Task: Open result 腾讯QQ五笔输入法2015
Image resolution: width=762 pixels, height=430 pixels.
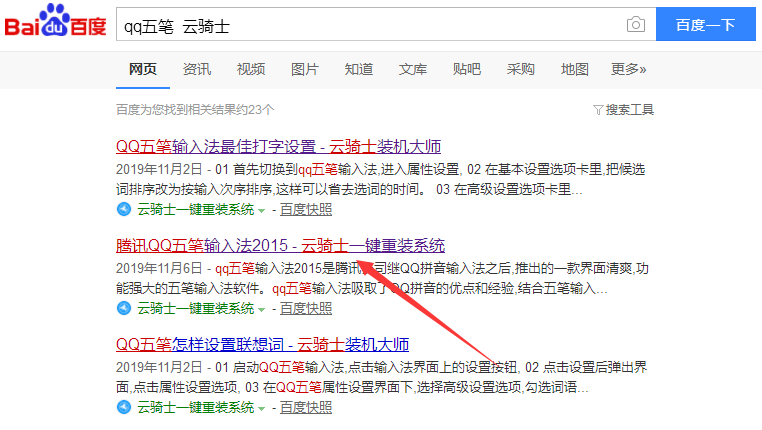Action: (280, 245)
